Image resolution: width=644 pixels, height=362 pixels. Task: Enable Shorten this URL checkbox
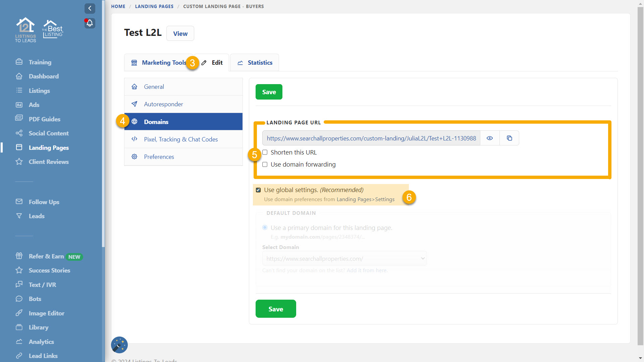click(x=265, y=153)
